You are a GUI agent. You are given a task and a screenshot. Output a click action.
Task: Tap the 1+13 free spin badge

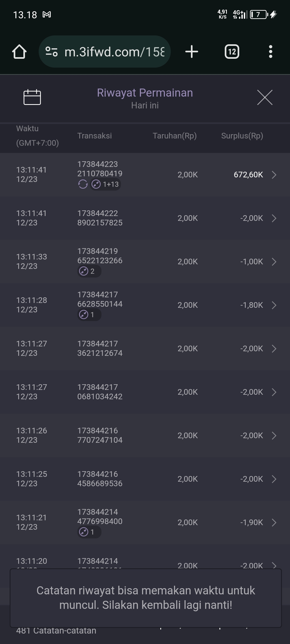pyautogui.click(x=105, y=184)
